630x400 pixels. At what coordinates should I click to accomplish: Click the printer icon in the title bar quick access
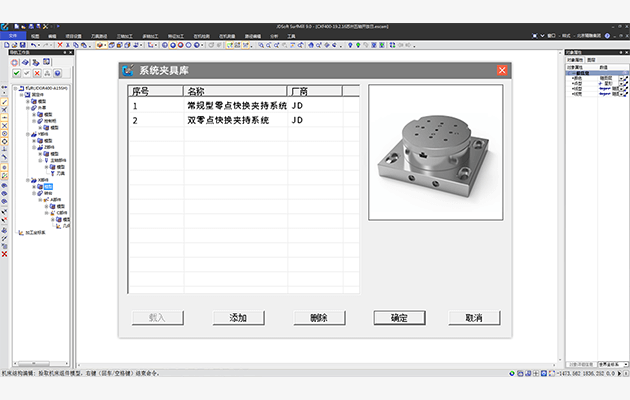point(31,27)
